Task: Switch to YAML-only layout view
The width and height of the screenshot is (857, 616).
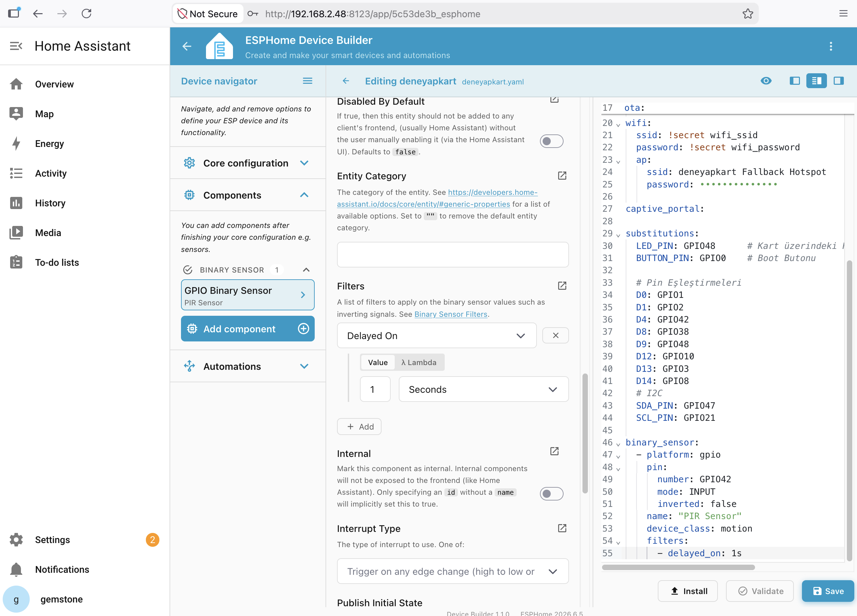Action: tap(838, 81)
